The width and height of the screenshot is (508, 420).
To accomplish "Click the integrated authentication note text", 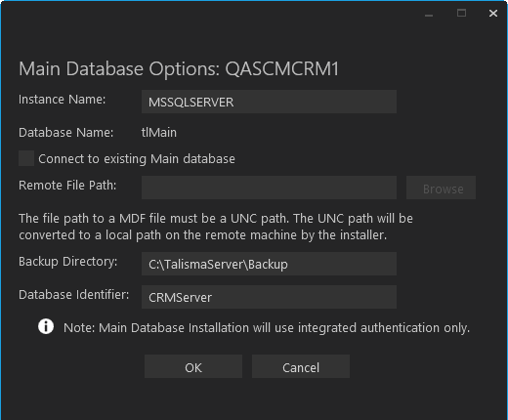I will pos(267,328).
